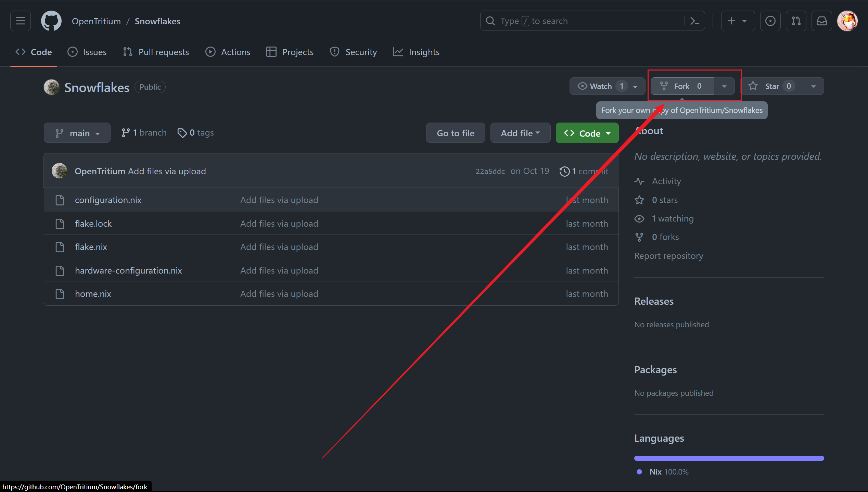Screen dimensions: 868x492
Task: Expand the Fork options dropdown arrow
Action: click(724, 87)
